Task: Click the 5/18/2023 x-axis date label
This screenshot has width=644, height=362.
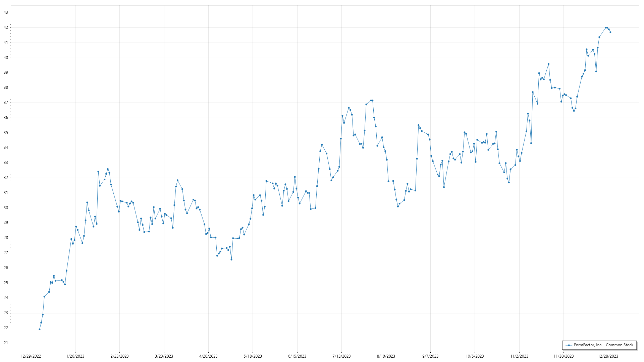Action: click(x=253, y=356)
